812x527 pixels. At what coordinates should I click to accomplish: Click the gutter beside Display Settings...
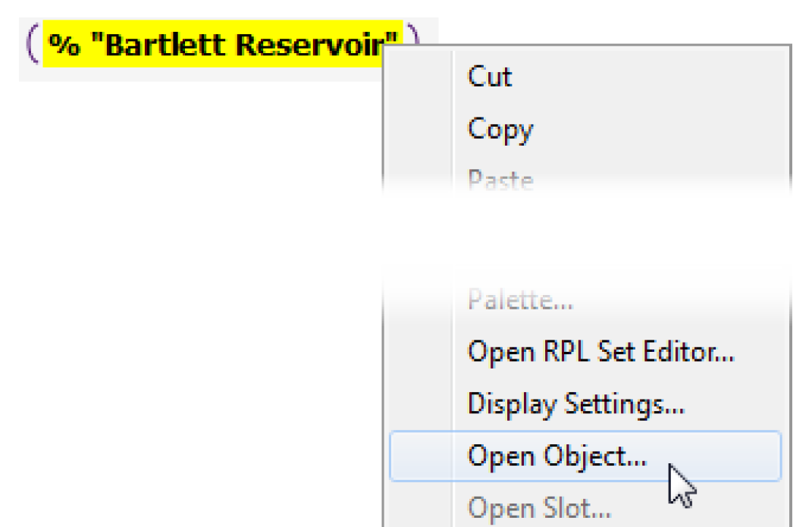coord(419,403)
